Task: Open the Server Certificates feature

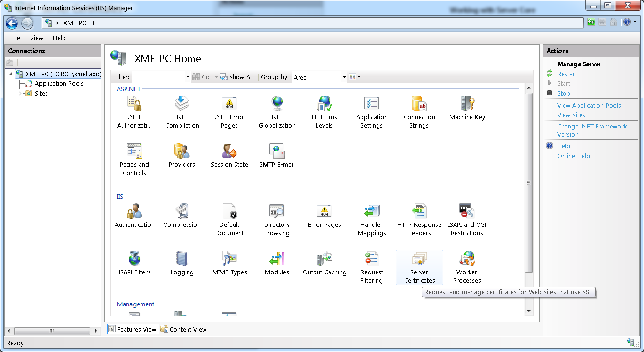Action: pyautogui.click(x=419, y=267)
